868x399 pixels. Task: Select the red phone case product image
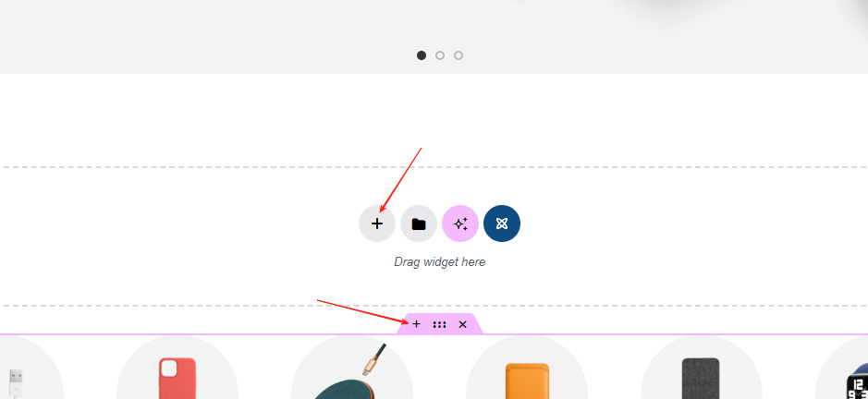point(177,379)
